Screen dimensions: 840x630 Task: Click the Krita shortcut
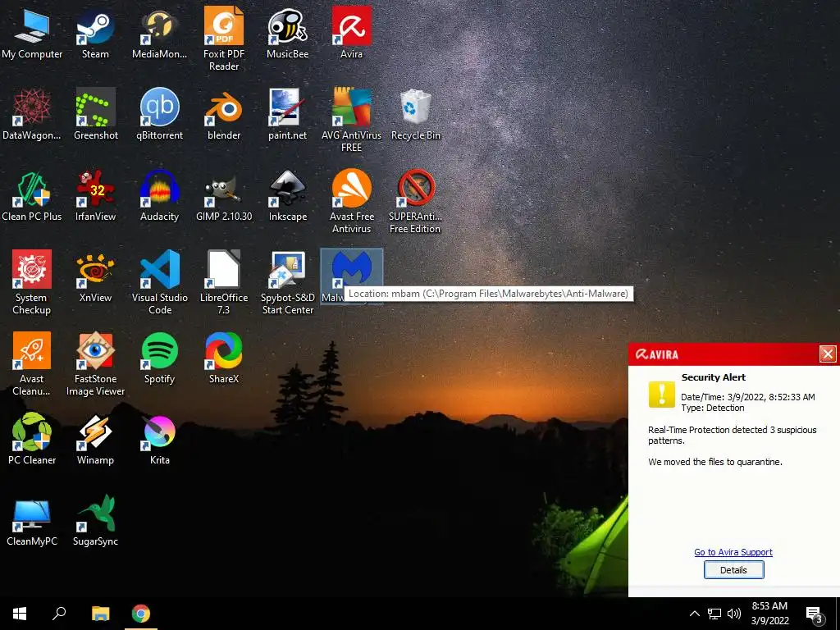click(x=159, y=440)
